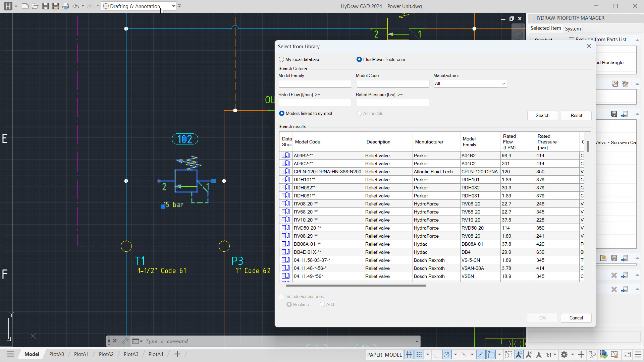Click Cancel in Select from Library
644x362 pixels.
coord(576,318)
